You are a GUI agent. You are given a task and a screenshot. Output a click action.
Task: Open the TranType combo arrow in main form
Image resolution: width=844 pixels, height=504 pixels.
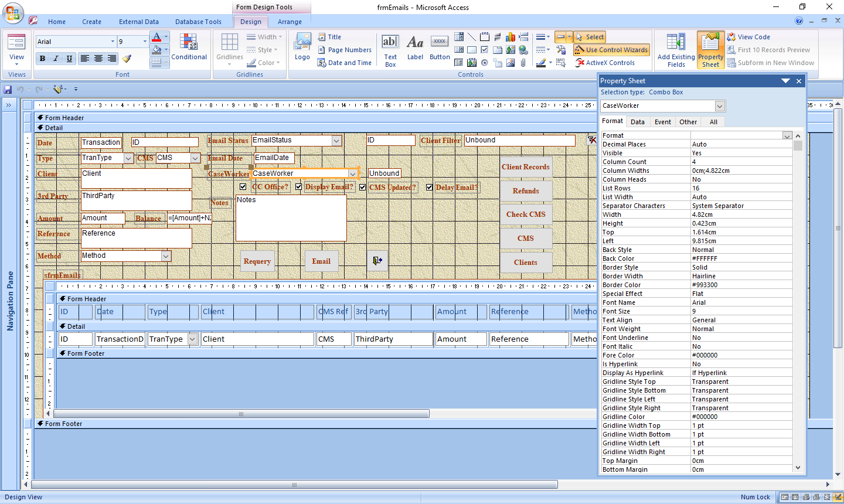coord(128,158)
